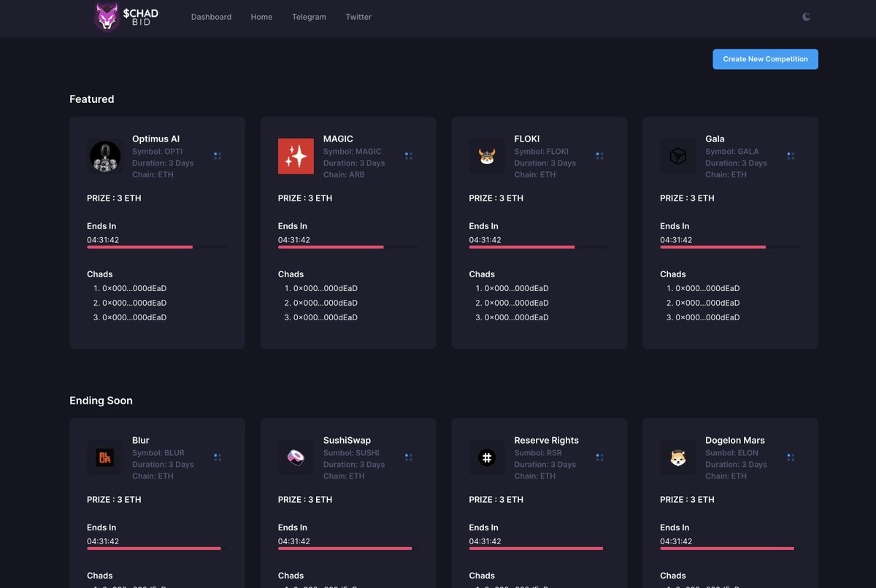Image resolution: width=876 pixels, height=588 pixels.
Task: Open details icon on Gala card
Action: (x=791, y=155)
